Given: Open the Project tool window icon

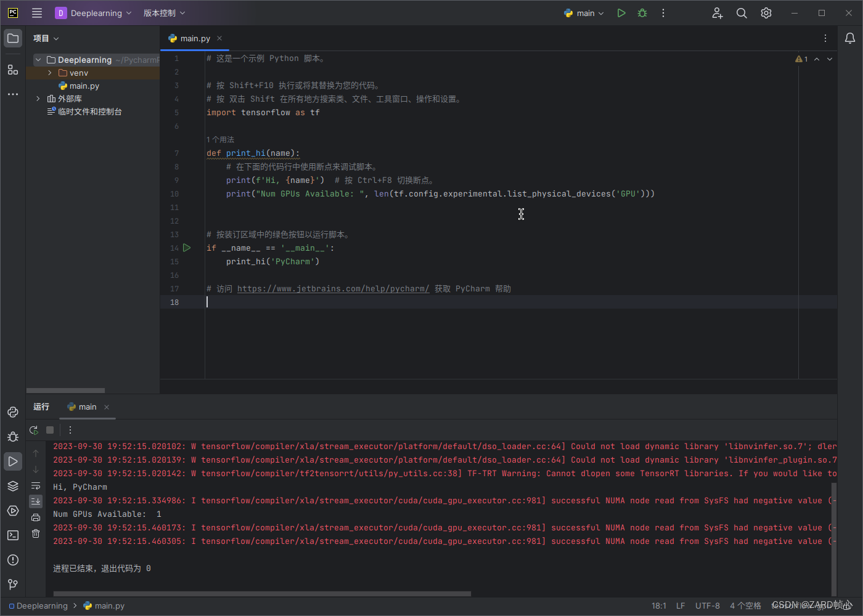Looking at the screenshot, I should (x=13, y=38).
